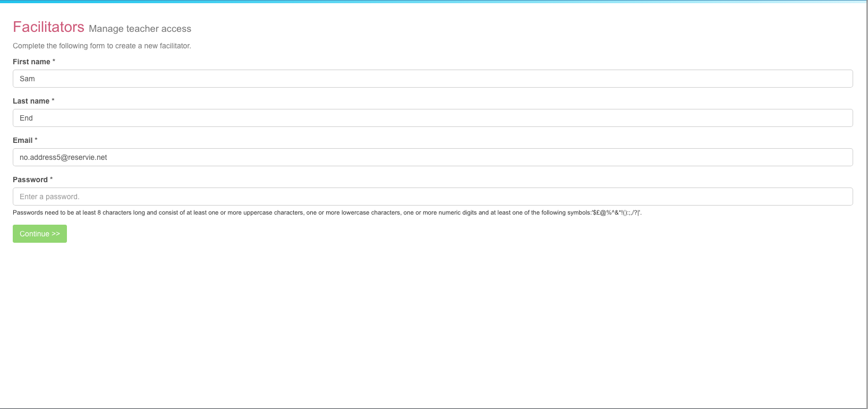Click the allowed symbols list in password hint

(x=617, y=212)
